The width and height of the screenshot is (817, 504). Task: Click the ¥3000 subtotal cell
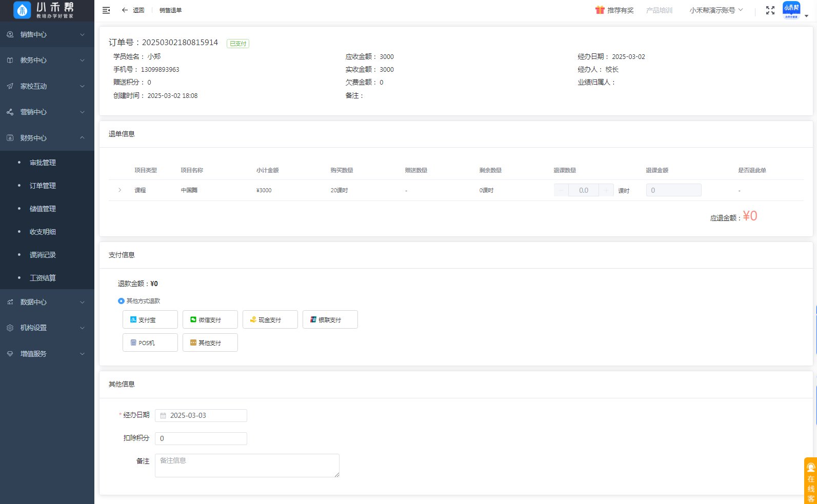coord(264,190)
